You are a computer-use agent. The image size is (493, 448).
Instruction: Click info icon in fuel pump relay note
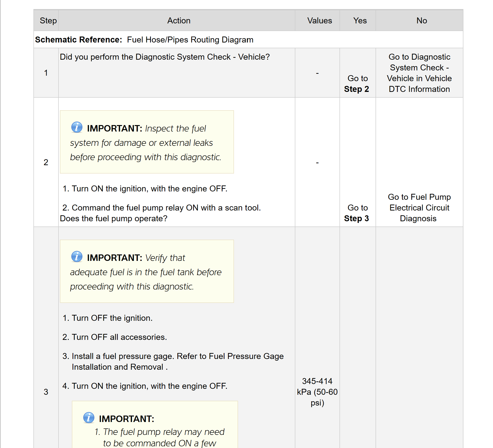(89, 417)
